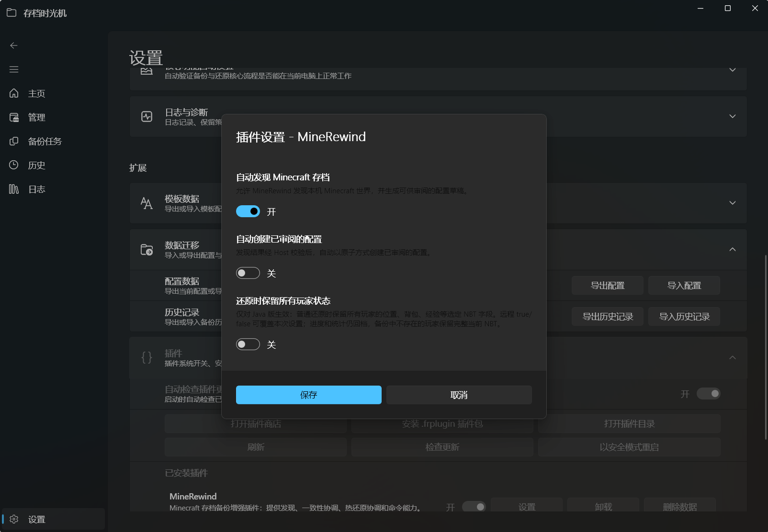The image size is (768, 532).
Task: Expand the topmost partially hidden section chevron
Action: (733, 70)
